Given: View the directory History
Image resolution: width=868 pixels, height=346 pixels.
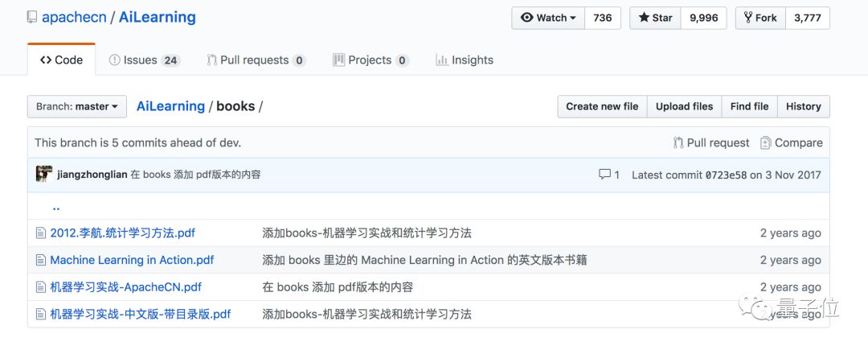Looking at the screenshot, I should pos(803,106).
